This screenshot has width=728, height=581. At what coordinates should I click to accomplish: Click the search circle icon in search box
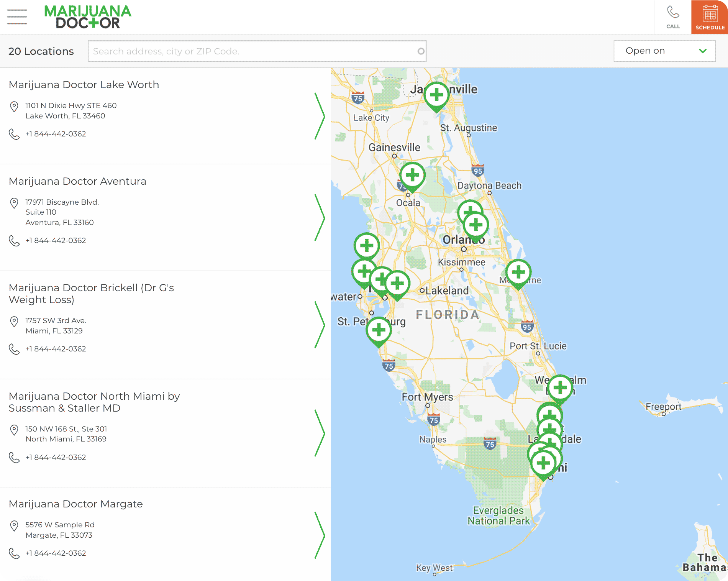(421, 51)
